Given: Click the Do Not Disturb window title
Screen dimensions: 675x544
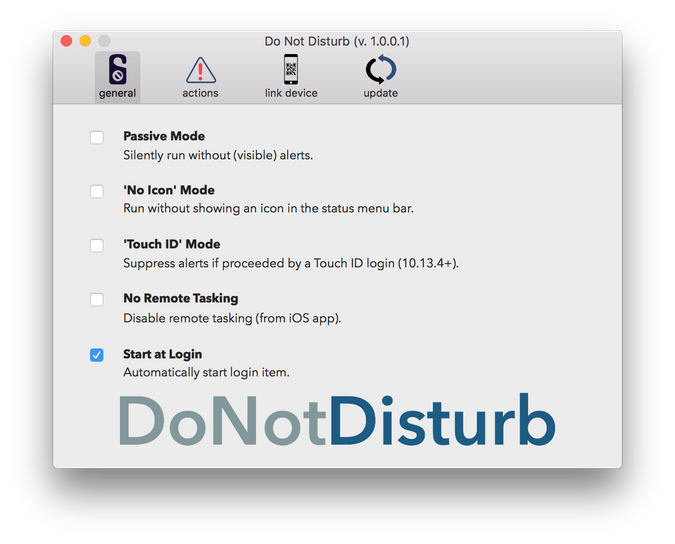Looking at the screenshot, I should click(x=337, y=41).
